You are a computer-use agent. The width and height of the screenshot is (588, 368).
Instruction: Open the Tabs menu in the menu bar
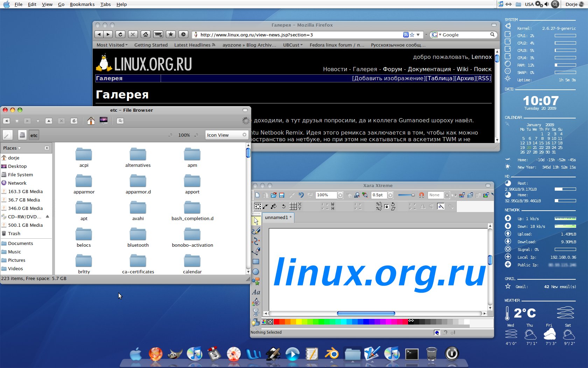click(x=105, y=4)
